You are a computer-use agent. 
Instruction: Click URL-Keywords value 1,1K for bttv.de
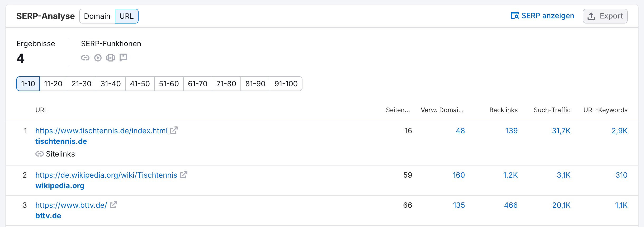pos(621,205)
